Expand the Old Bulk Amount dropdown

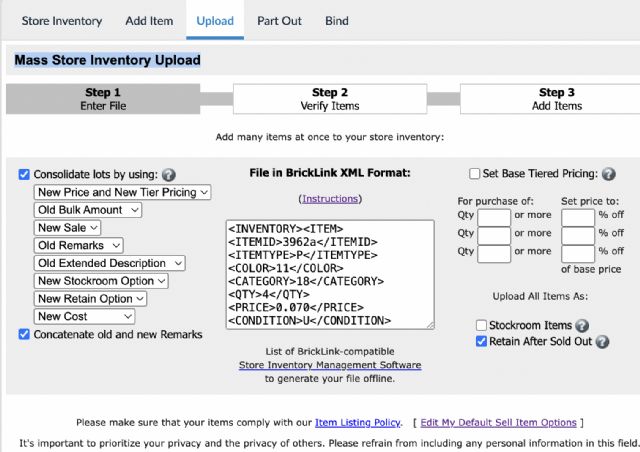pyautogui.click(x=88, y=210)
